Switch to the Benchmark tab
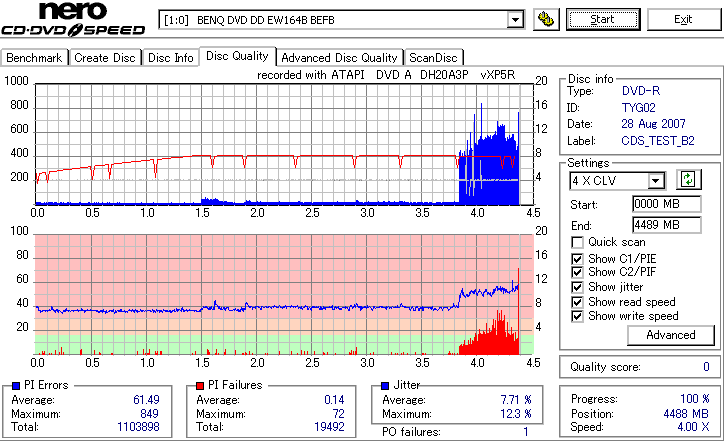 point(34,58)
